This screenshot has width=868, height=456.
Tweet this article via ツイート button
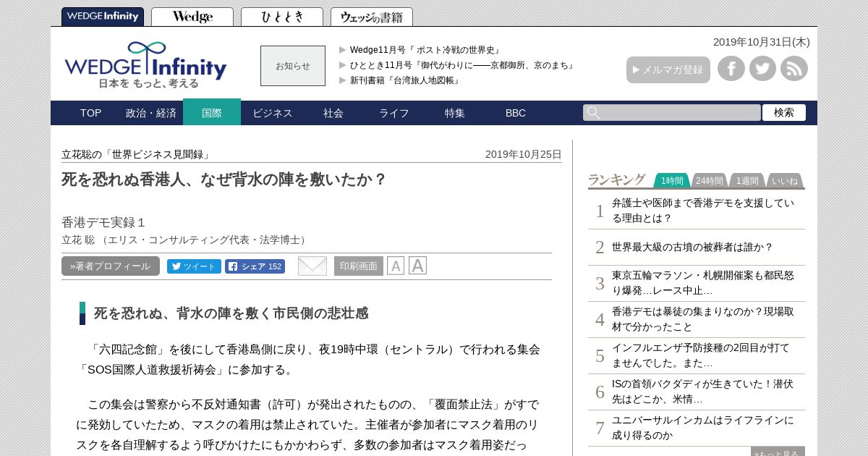click(194, 266)
